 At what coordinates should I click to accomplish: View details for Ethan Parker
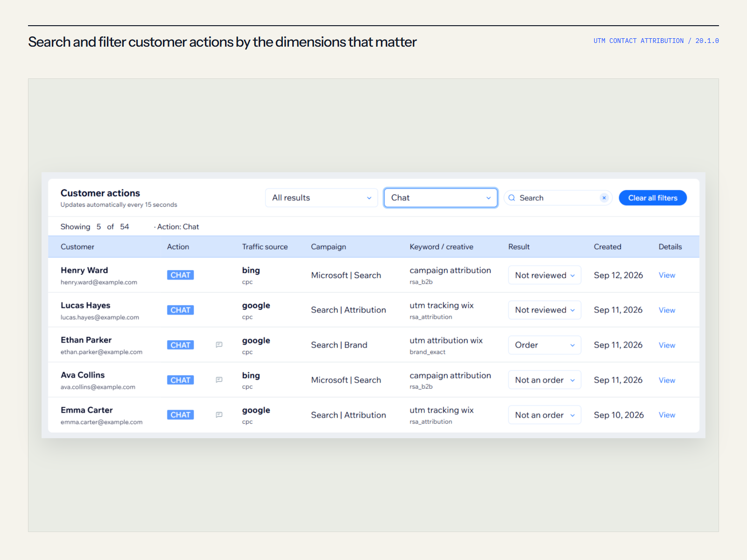[667, 345]
